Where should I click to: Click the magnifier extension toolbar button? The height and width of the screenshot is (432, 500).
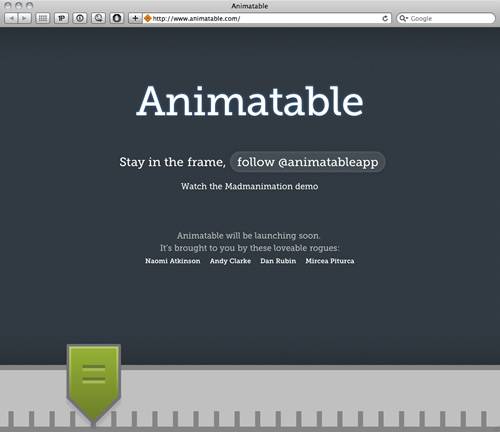pyautogui.click(x=98, y=18)
